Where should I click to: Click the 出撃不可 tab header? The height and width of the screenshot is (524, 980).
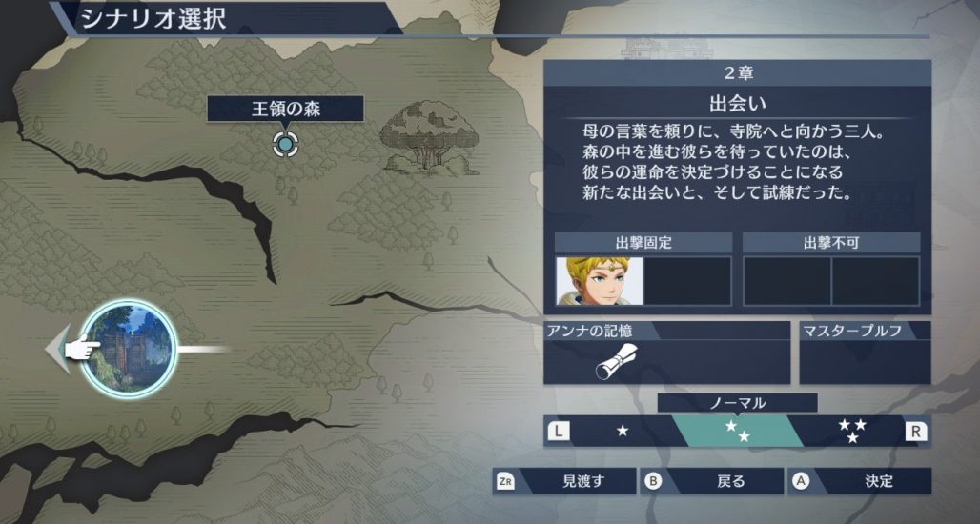coord(831,242)
